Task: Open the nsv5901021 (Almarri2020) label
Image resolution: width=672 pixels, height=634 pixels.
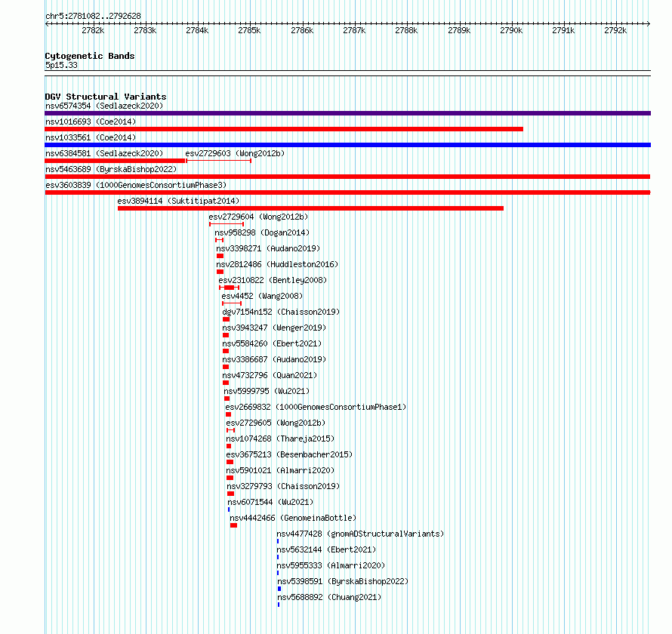Action: coord(280,470)
